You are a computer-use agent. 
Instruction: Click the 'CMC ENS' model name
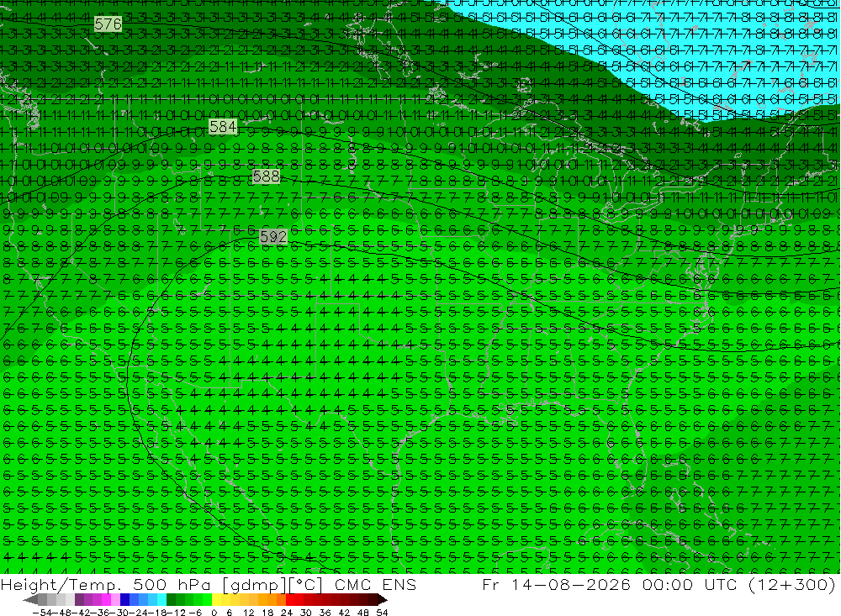375,584
